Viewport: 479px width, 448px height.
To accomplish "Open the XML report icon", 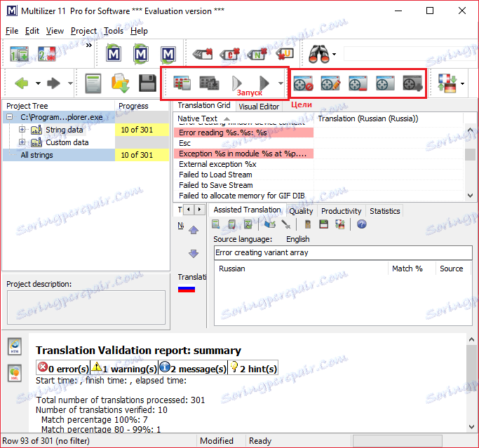I will [15, 373].
